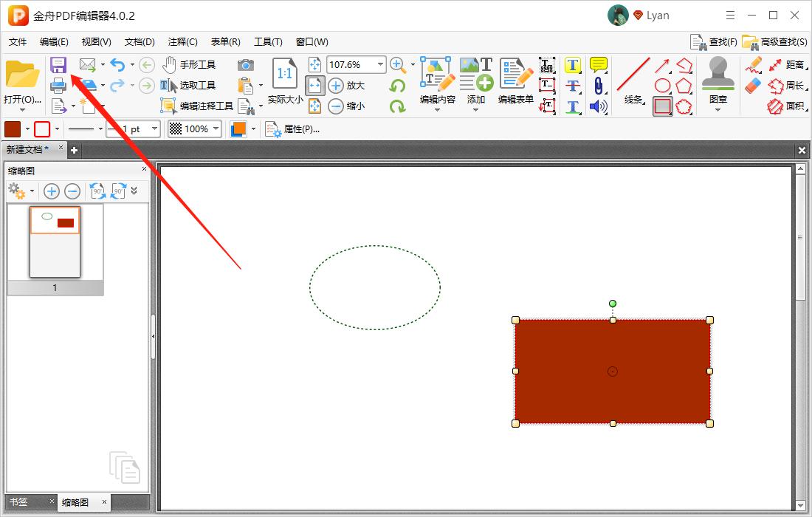Select the yellow Sticky Note comment tool

tap(598, 65)
